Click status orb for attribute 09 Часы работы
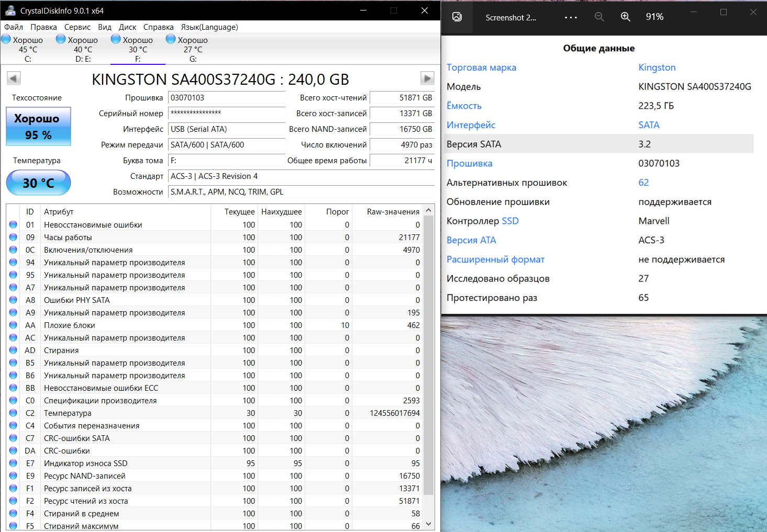Image resolution: width=767 pixels, height=532 pixels. (x=13, y=237)
